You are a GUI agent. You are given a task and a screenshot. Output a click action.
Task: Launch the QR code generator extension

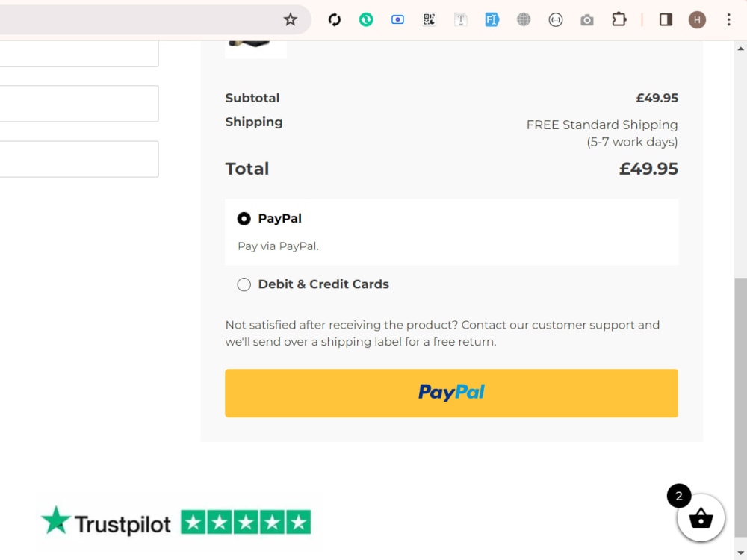point(430,19)
